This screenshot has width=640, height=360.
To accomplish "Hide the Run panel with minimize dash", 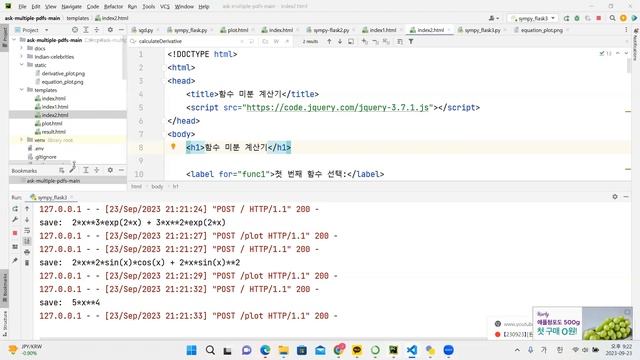I will 626,197.
